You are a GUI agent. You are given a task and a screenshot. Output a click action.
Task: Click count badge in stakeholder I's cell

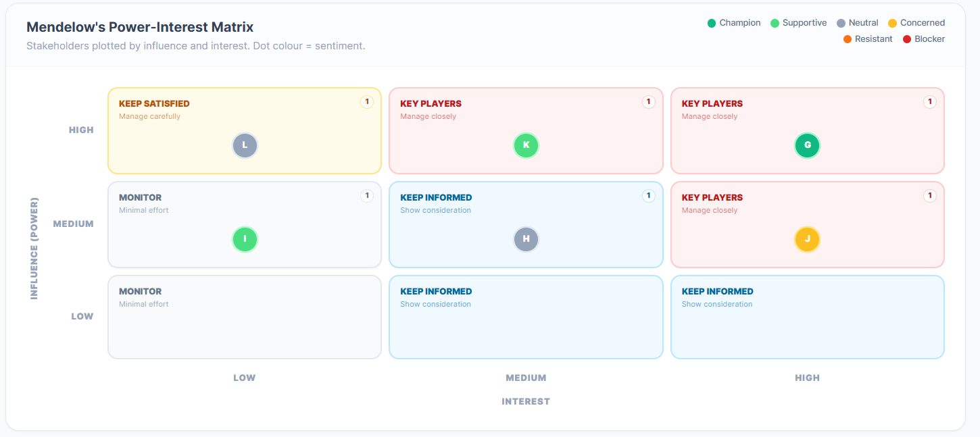click(367, 196)
